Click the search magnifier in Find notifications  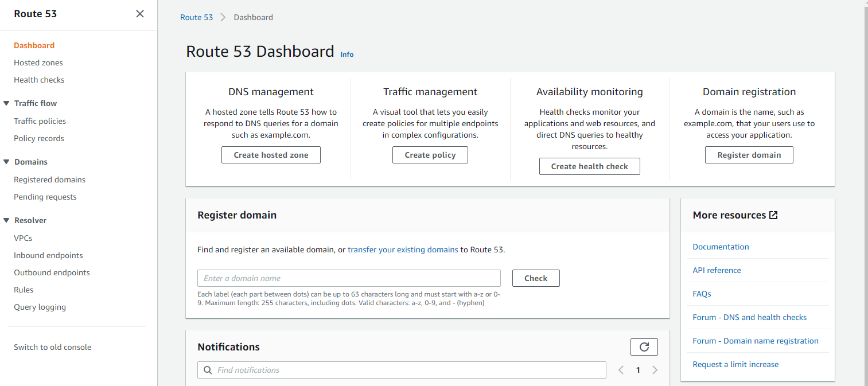click(x=208, y=370)
